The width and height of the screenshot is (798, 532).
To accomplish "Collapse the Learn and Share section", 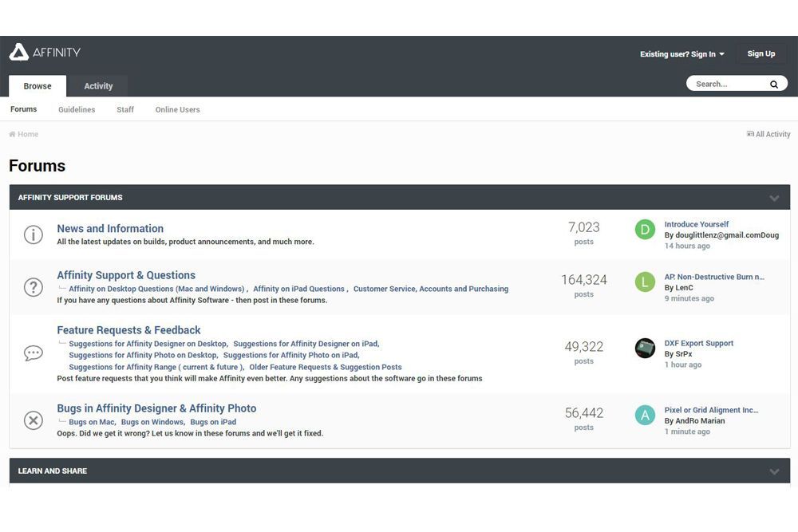I will coord(774,471).
